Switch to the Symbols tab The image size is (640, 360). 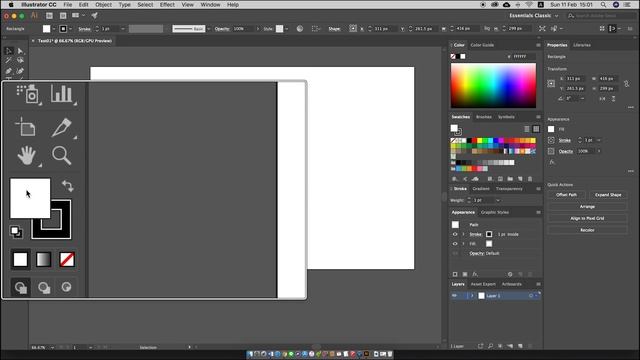[x=506, y=117]
